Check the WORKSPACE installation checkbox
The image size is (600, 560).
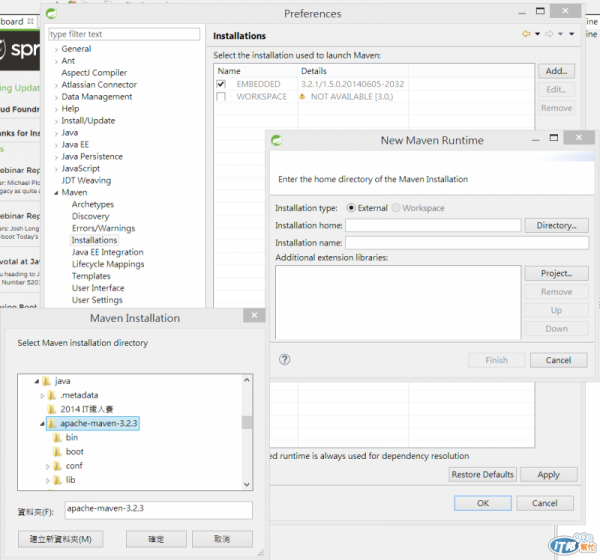[x=221, y=96]
